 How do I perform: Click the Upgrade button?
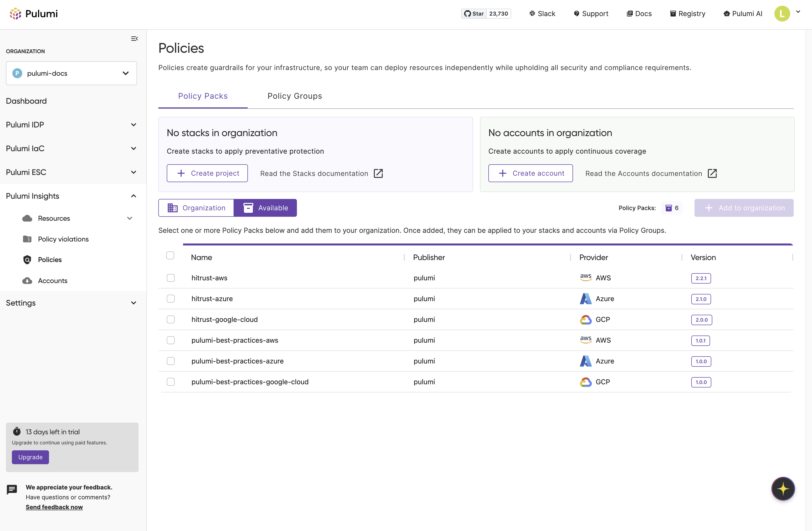30,457
